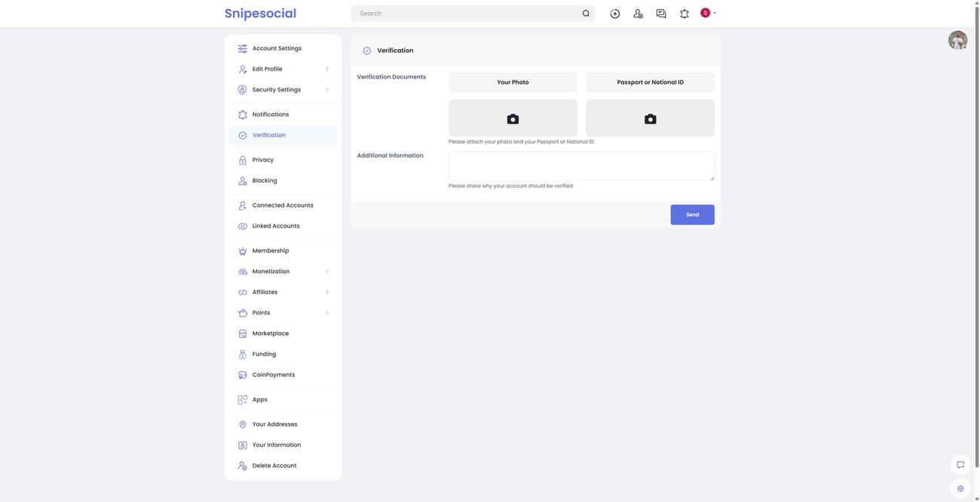Click the Funding icon
This screenshot has width=980, height=502.
click(243, 354)
